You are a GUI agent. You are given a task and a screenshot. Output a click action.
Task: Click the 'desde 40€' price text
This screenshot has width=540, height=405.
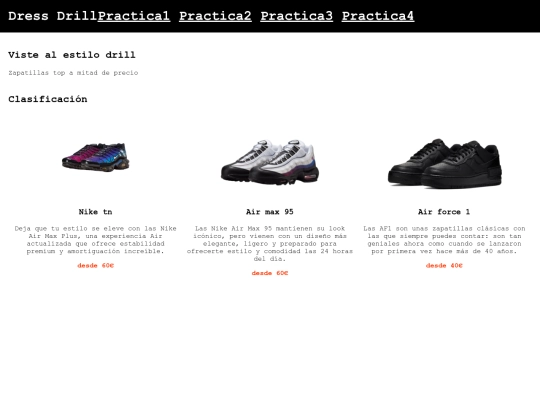[444, 266]
